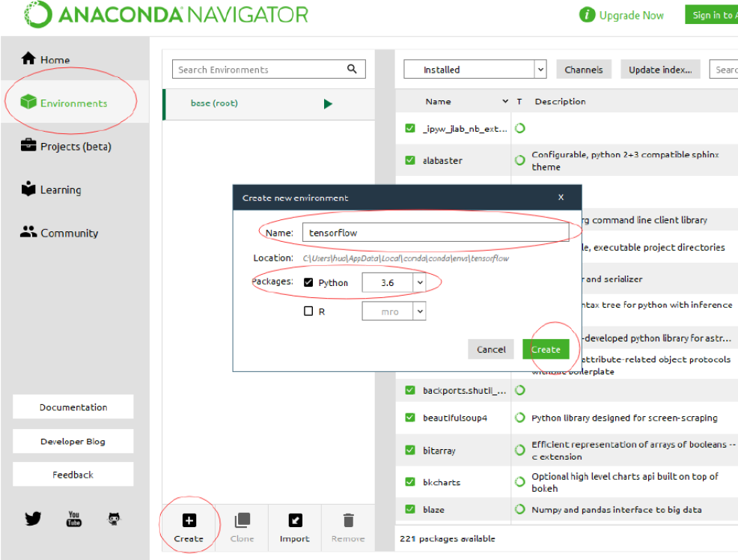Click the Feedback button
The height and width of the screenshot is (560, 738).
[73, 475]
